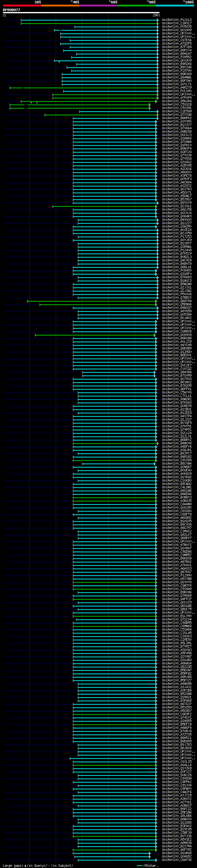Select hit UniRef100_A1UR48
197x868 pixels.
tap(176, 853)
